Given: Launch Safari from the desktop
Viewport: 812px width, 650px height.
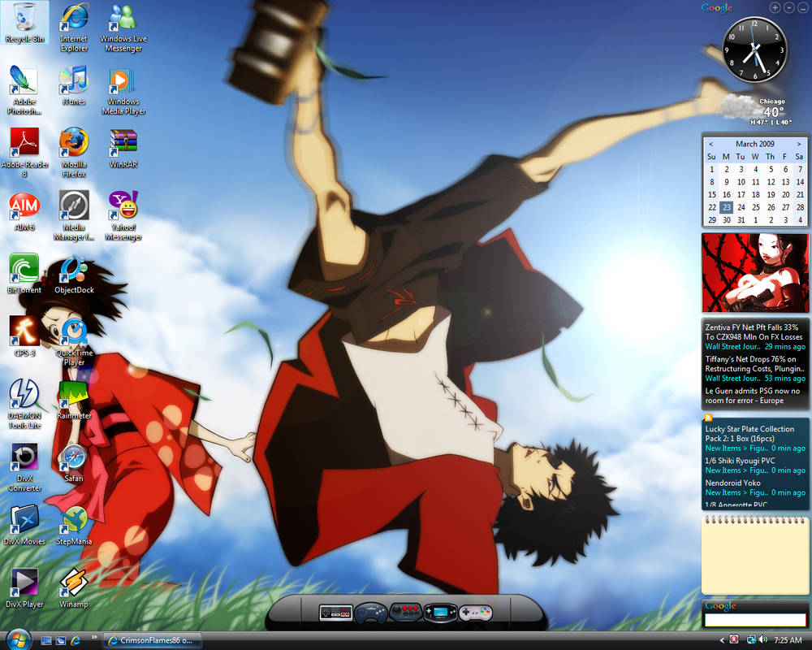Looking at the screenshot, I should point(74,463).
